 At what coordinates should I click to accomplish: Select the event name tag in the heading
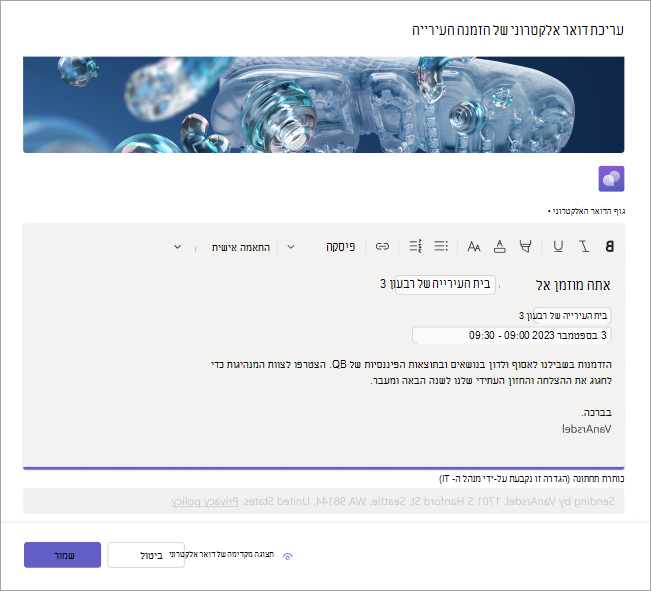click(445, 284)
